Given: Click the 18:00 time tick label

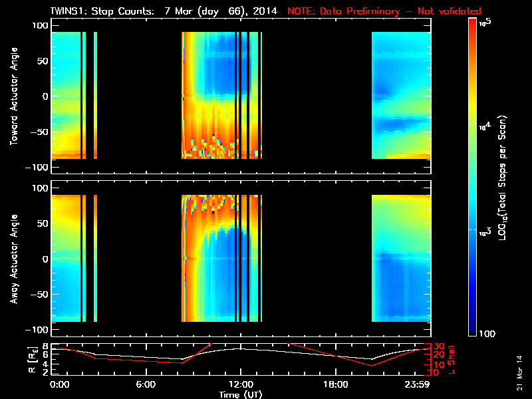Looking at the screenshot, I should [x=334, y=384].
